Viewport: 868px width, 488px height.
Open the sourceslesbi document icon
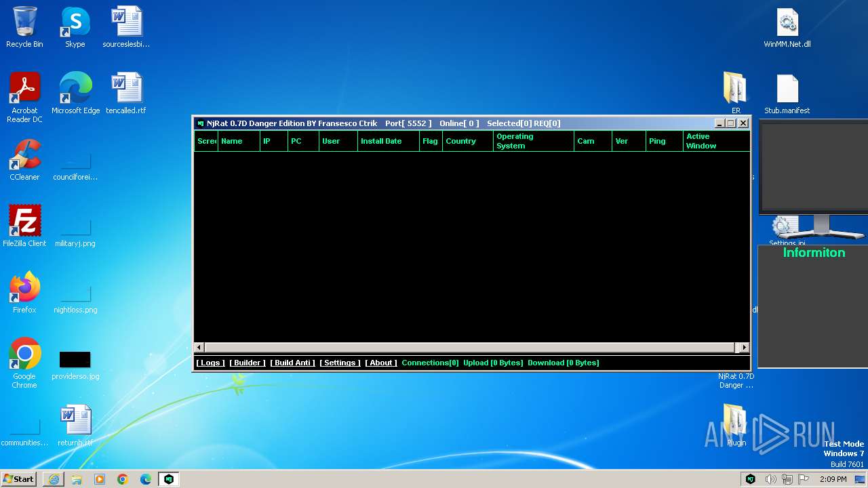pyautogui.click(x=126, y=28)
